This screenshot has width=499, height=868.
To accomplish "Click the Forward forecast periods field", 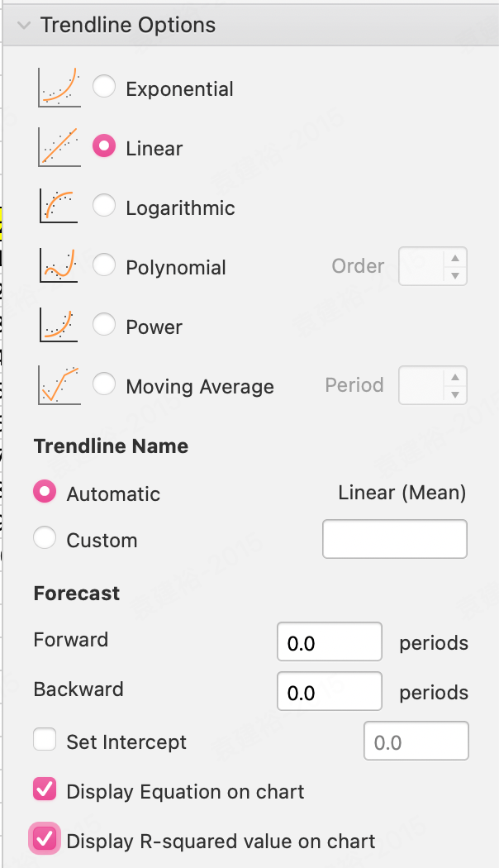I will [329, 642].
